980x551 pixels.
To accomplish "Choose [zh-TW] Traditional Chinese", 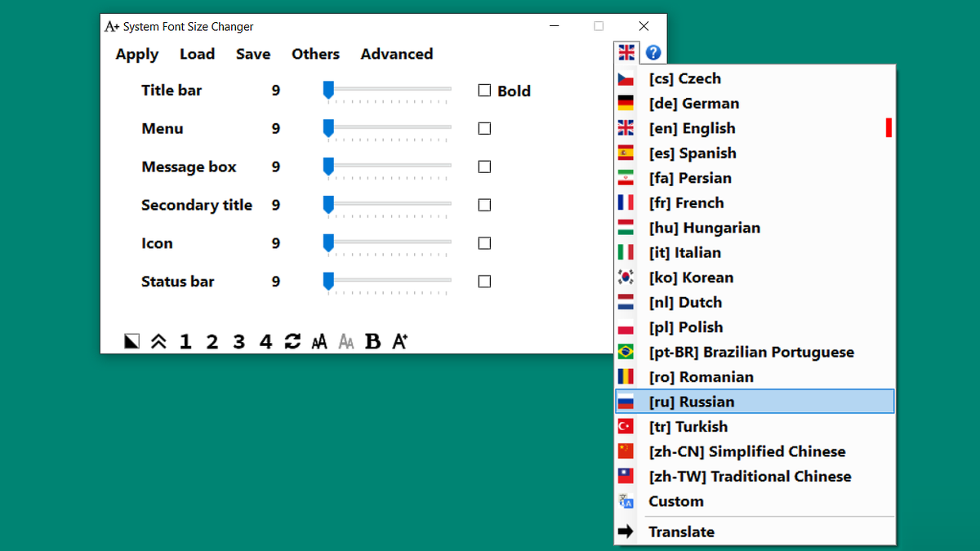I will coord(755,477).
